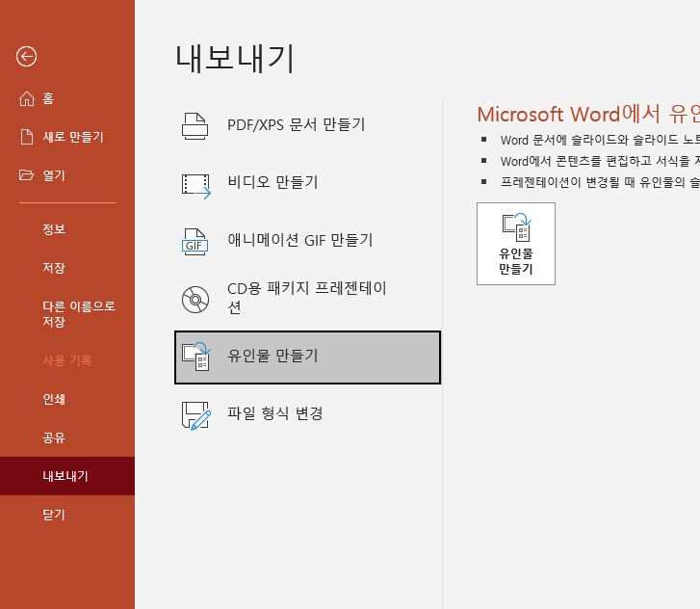This screenshot has height=609, width=700.
Task: Select 열기 in the sidebar
Action: coord(67,175)
